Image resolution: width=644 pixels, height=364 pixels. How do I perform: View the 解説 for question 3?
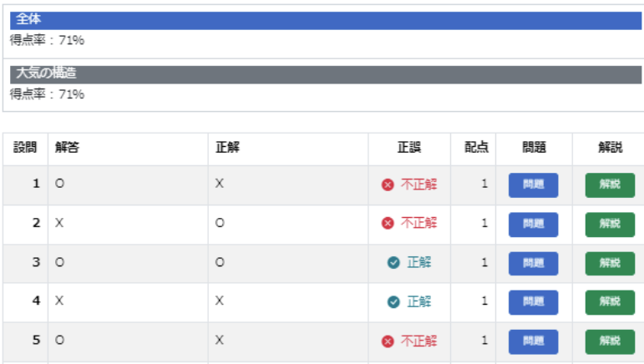pyautogui.click(x=610, y=263)
